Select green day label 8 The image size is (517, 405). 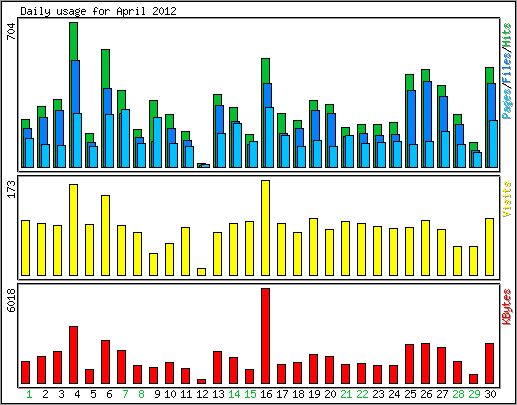(x=141, y=394)
